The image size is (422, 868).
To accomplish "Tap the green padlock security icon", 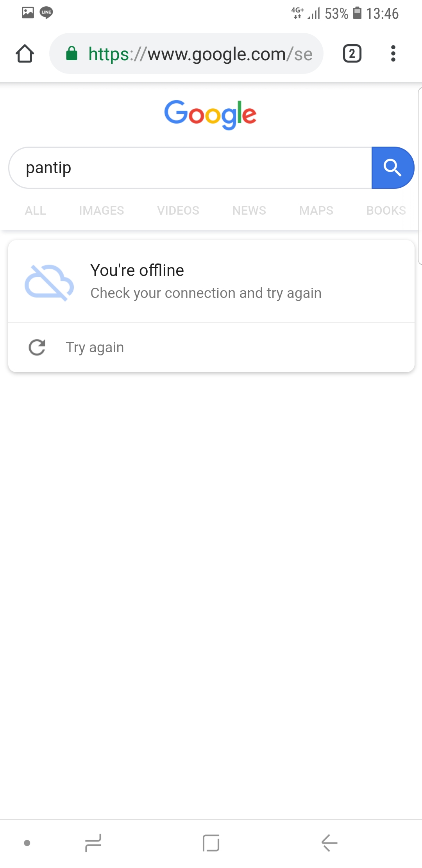I will click(x=72, y=54).
